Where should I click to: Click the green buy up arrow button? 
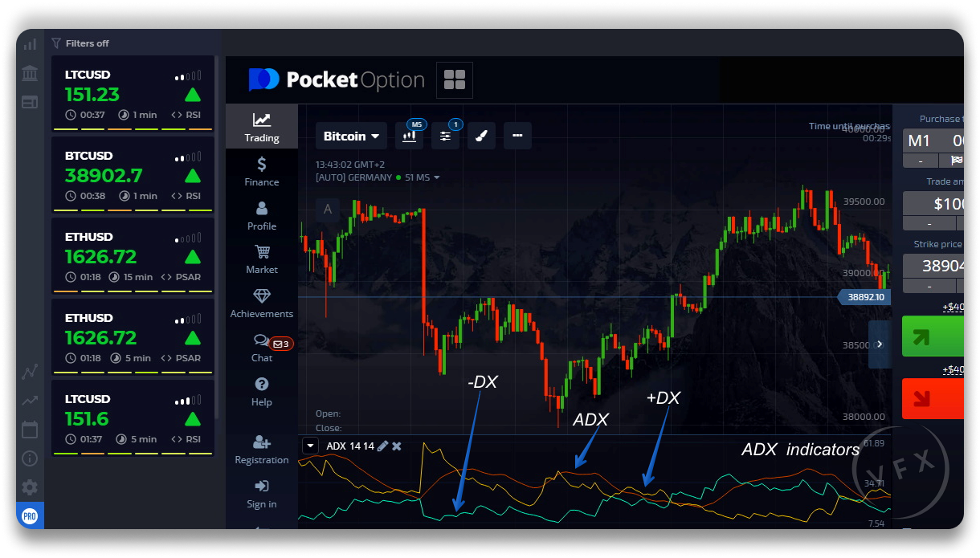933,336
